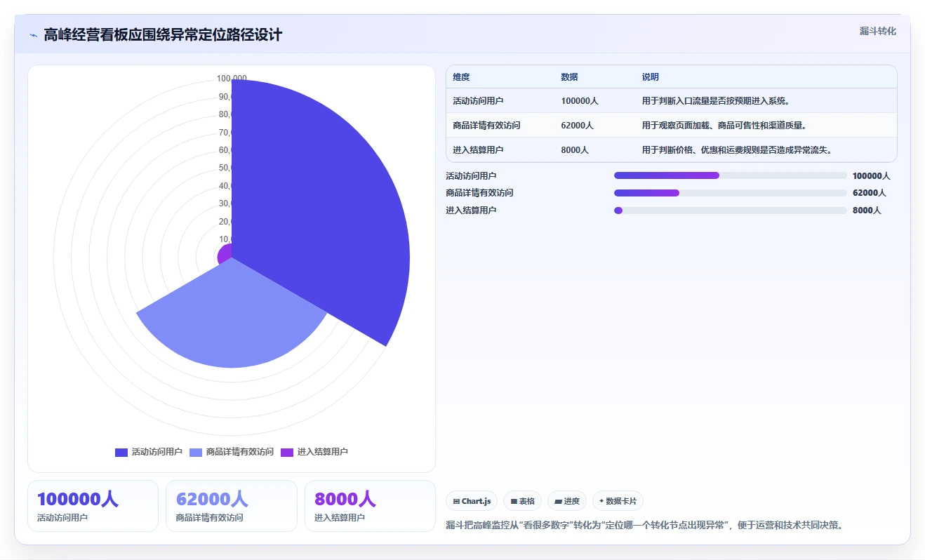Click the description 用于判断入口流量是否按预期进入系统
925x560 pixels.
pyautogui.click(x=715, y=101)
